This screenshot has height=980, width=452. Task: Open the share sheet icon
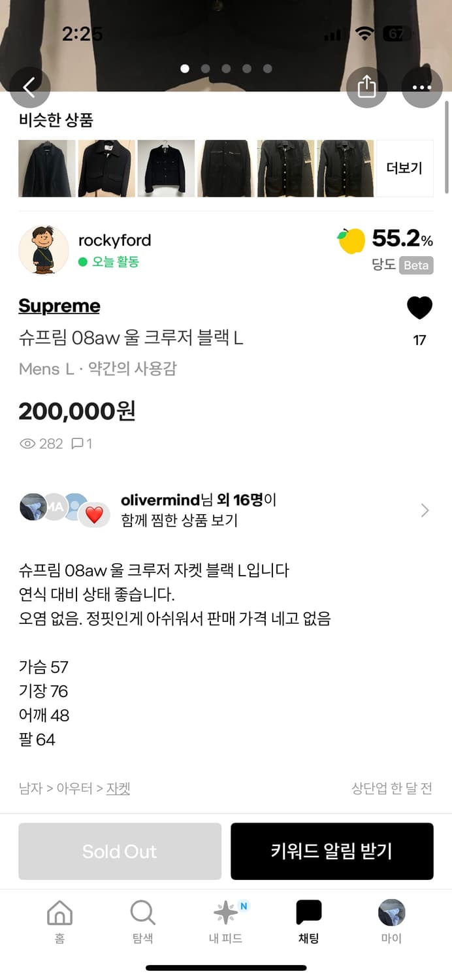coord(367,87)
